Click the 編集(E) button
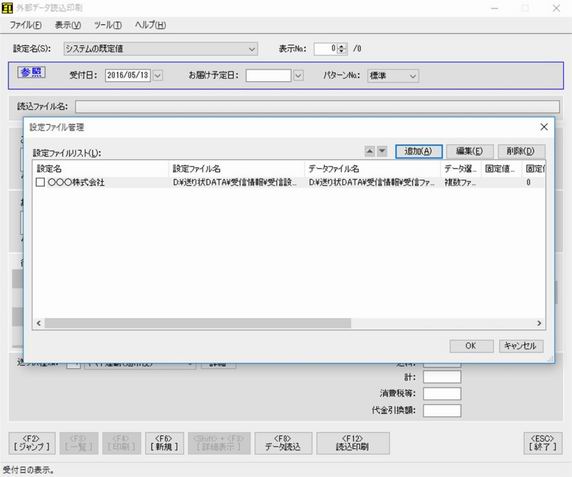Screen dimensions: 572x477 (470, 151)
